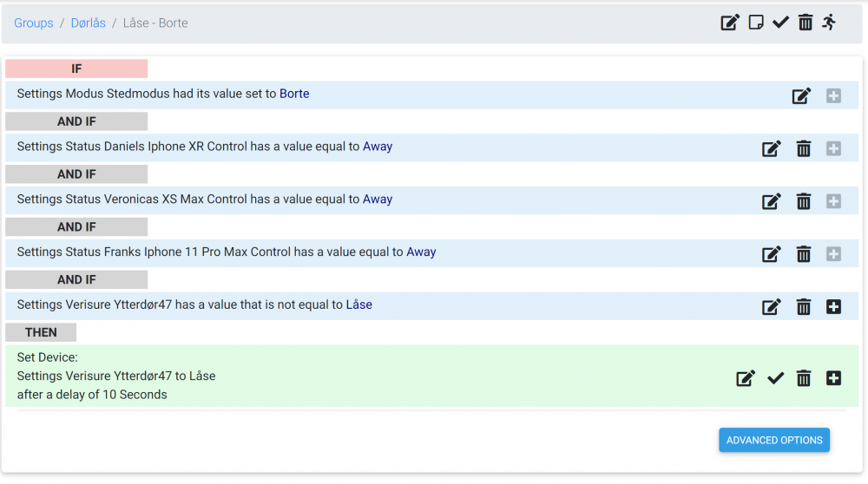Click the edit icon in the header toolbar
The image size is (868, 484).
(730, 23)
